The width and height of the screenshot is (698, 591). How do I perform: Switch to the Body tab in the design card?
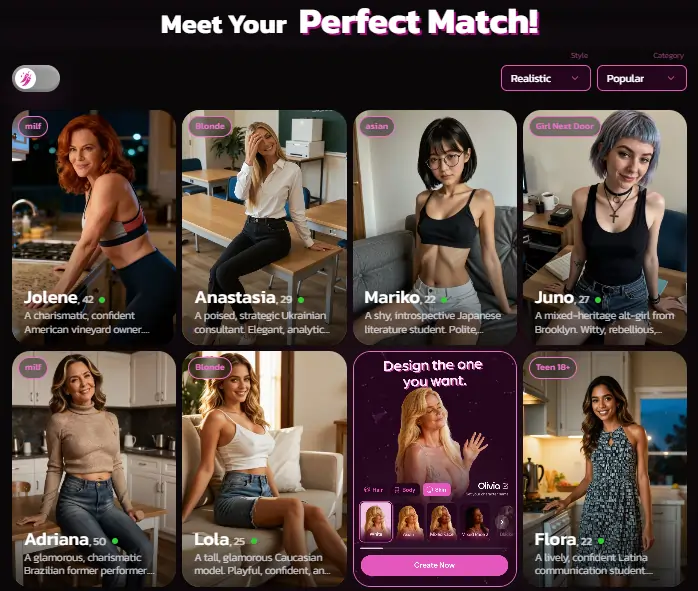coord(405,490)
